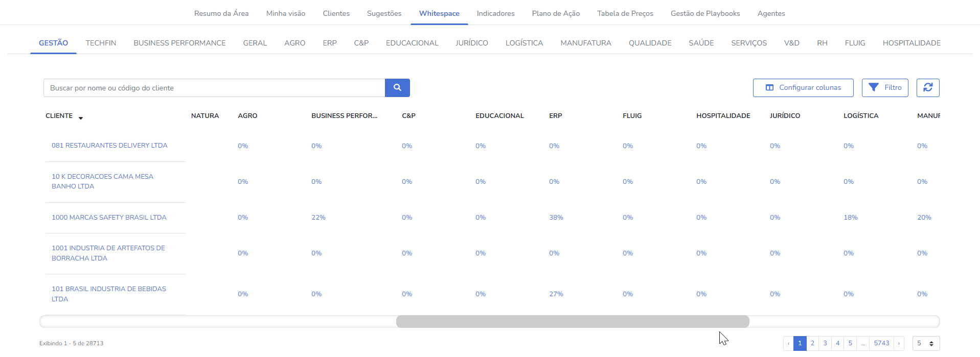Viewport: 980px width, 357px height.
Task: Click the refresh arrows icon button
Action: coord(928,88)
